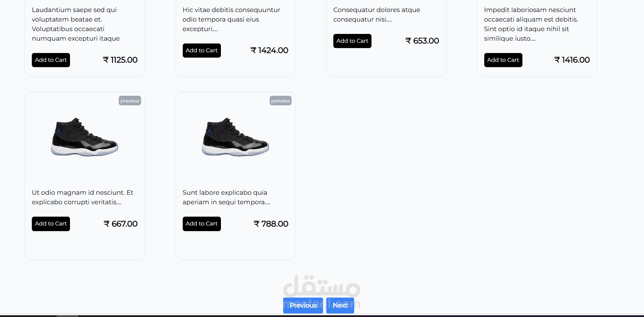Add the ₹788.00 sneaker to cart
This screenshot has height=317, width=644.
coord(201,224)
